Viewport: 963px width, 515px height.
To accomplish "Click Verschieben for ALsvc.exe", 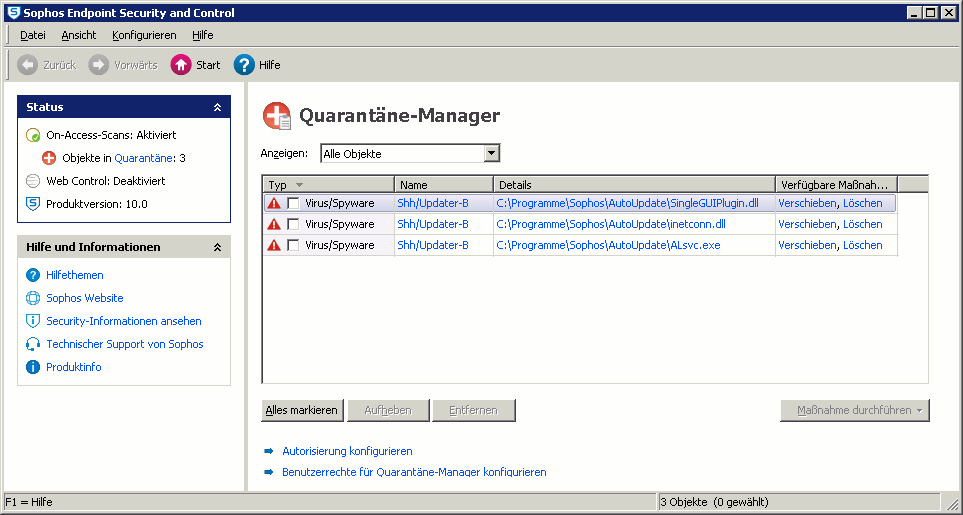I will pyautogui.click(x=807, y=245).
